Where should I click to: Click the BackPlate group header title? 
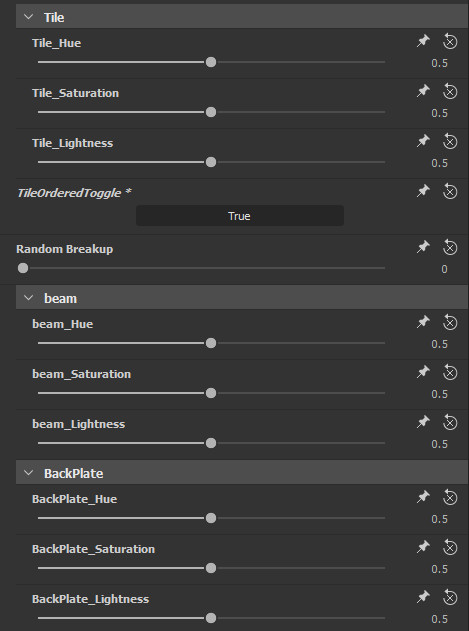pos(74,473)
